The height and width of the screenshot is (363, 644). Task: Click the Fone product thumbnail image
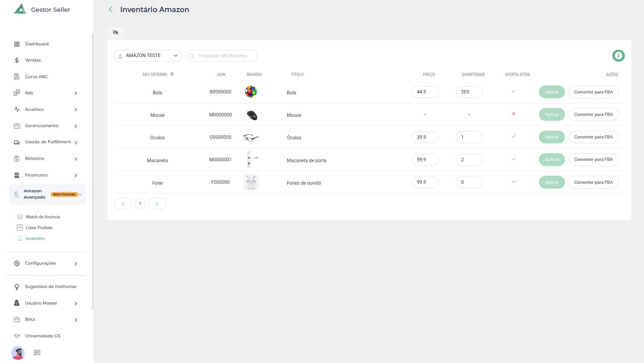point(251,182)
